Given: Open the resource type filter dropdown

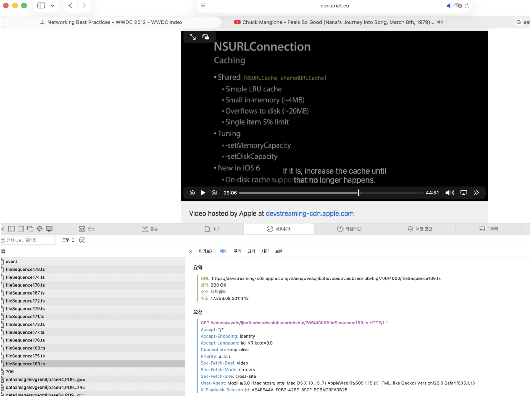Looking at the screenshot, I should (x=68, y=240).
